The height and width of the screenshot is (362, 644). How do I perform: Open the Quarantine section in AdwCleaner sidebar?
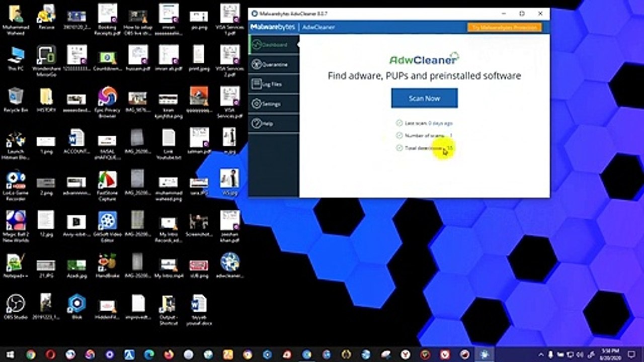click(274, 64)
